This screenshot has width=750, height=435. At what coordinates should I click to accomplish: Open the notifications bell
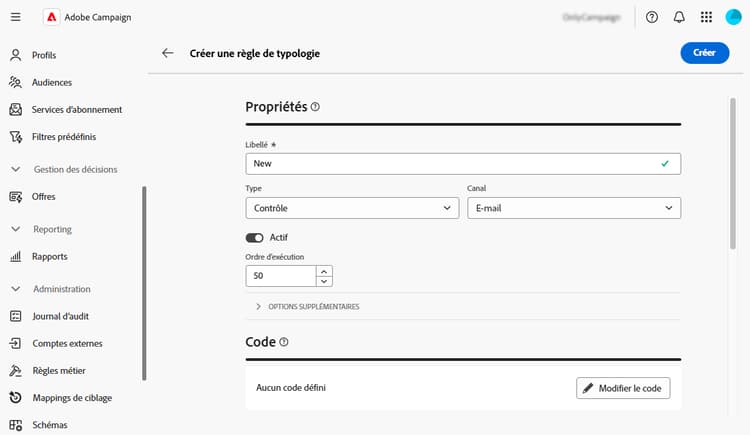tap(679, 17)
